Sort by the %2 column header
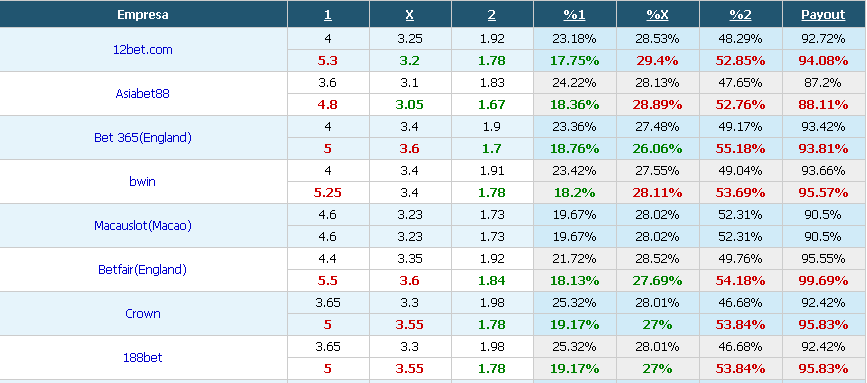This screenshot has width=867, height=383. tap(740, 15)
